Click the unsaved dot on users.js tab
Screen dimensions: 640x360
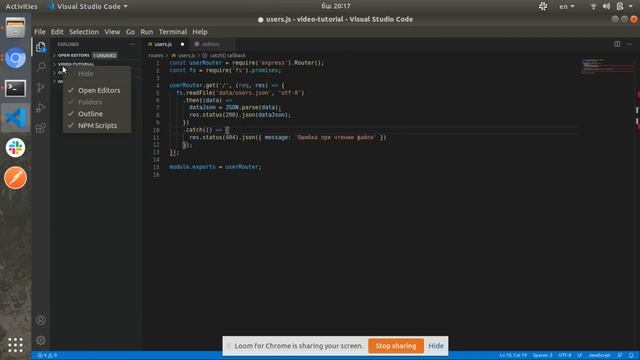click(182, 44)
